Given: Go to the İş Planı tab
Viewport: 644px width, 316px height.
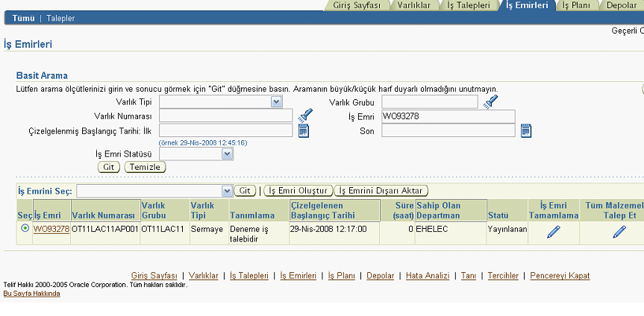Looking at the screenshot, I should point(578,5).
